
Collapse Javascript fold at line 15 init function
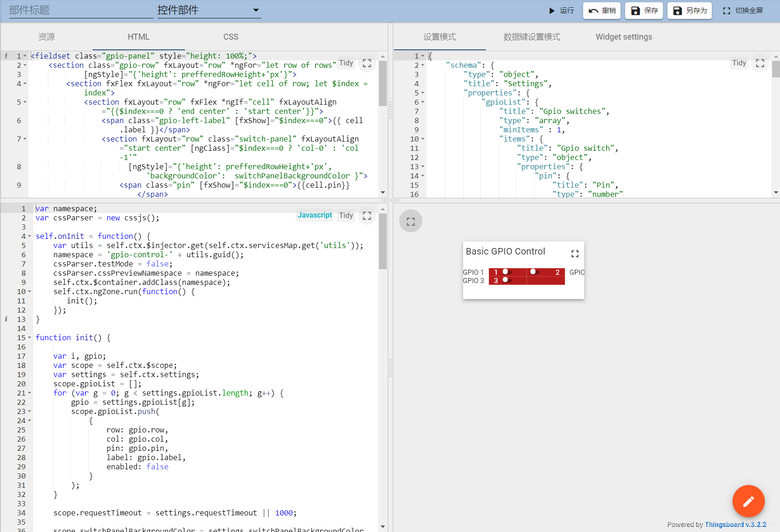pyautogui.click(x=30, y=337)
